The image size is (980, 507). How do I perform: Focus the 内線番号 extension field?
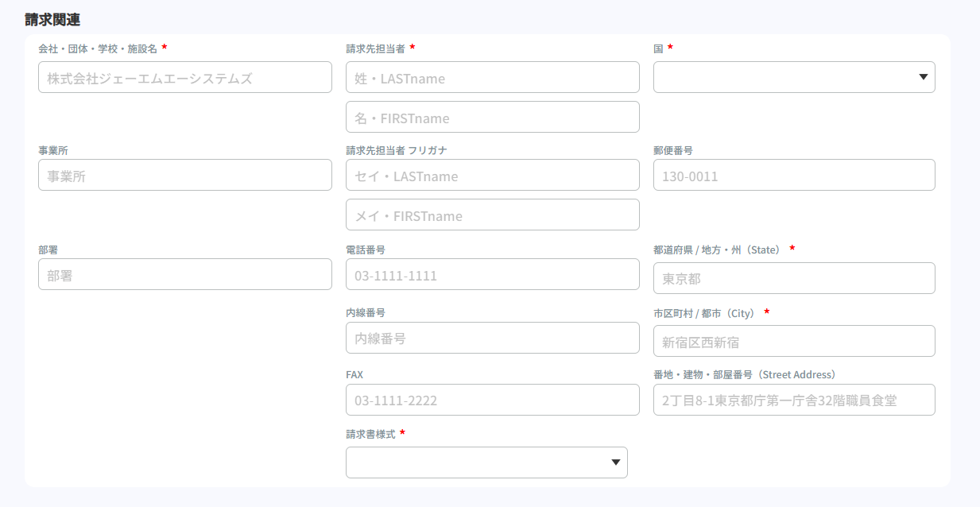coord(492,338)
